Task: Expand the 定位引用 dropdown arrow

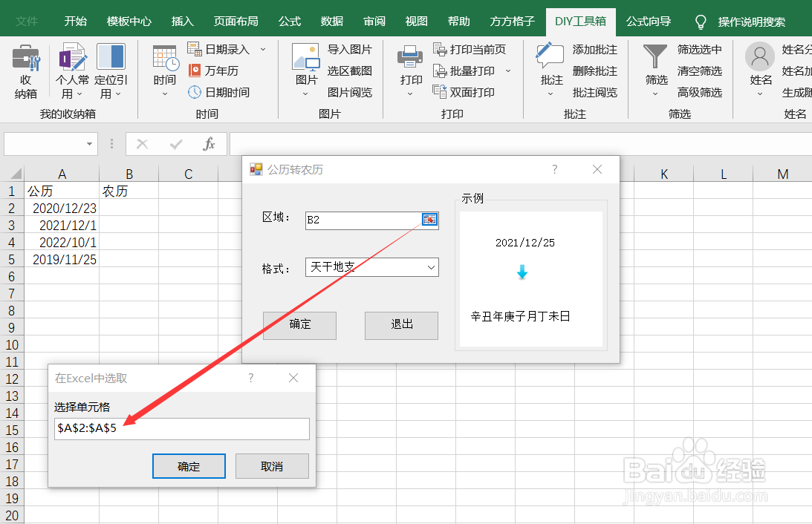Action: [x=118, y=94]
